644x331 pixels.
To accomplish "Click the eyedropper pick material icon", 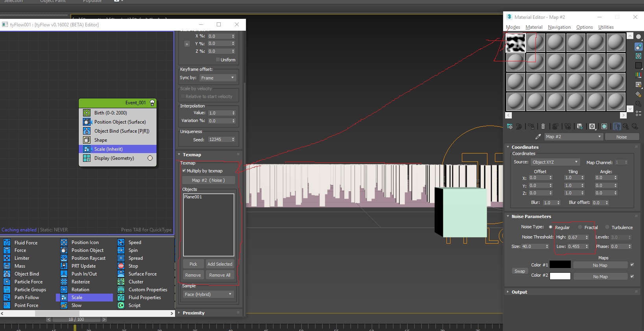I will [x=538, y=137].
